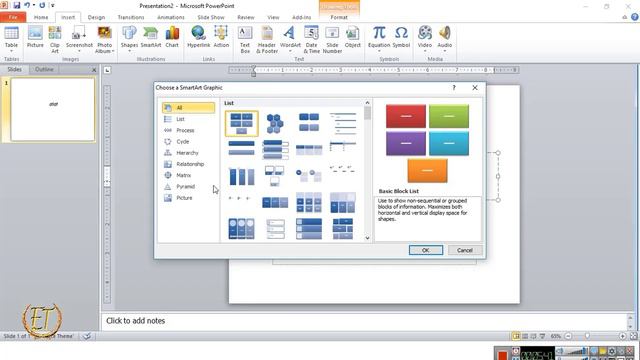
Task: Open Header & Footer
Action: point(267,39)
